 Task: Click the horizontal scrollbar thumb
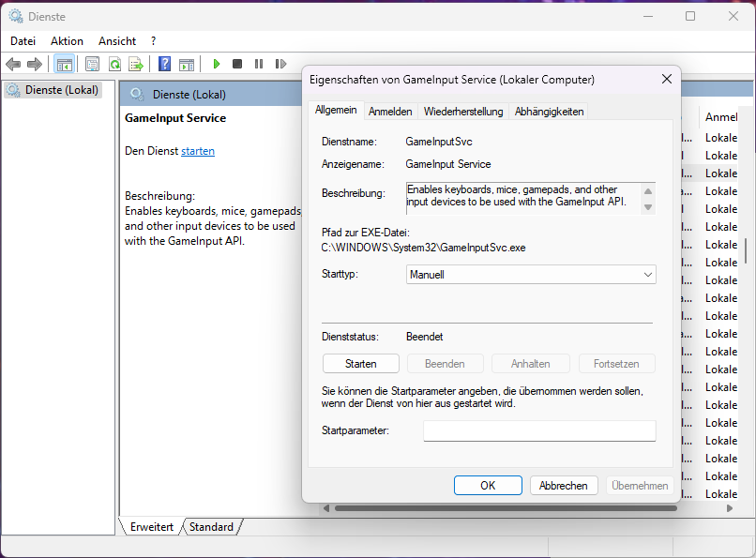tap(506, 508)
